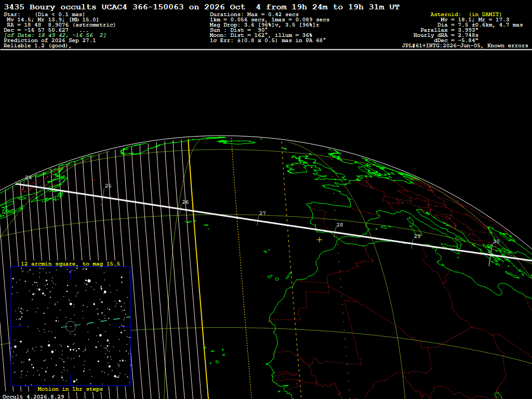Click the minute 27 path marker
Screen dimensions: 532x399
(x=262, y=214)
